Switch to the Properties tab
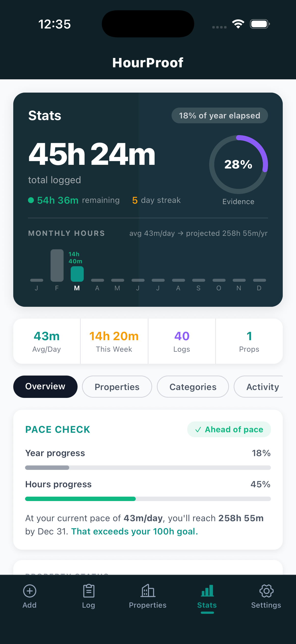The height and width of the screenshot is (644, 296). 117,387
